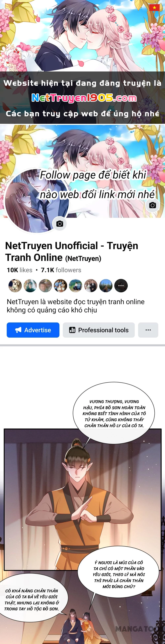Click the bar chart icon on Professional tools

click(x=72, y=330)
